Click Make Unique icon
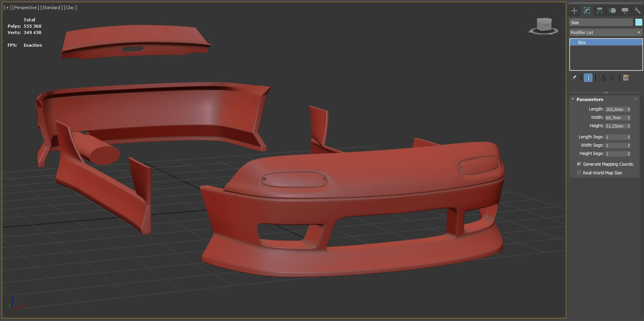Screen dimensions: 644x321 click(x=602, y=78)
